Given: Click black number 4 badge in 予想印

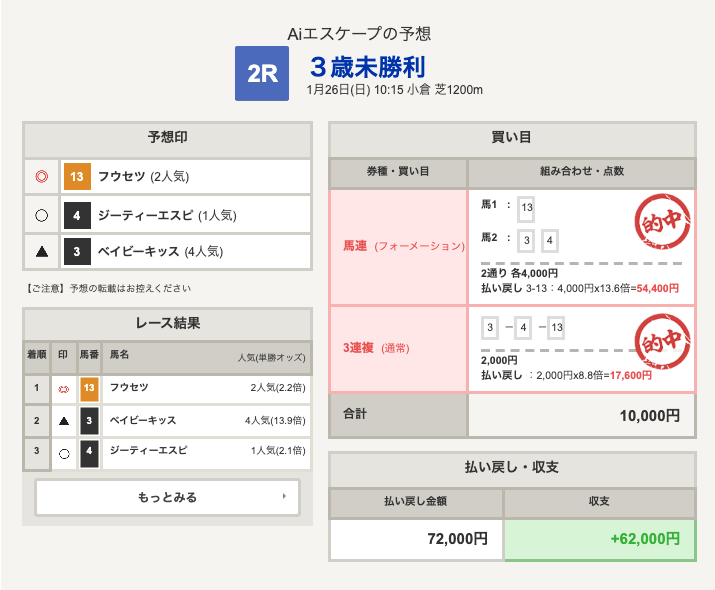Looking at the screenshot, I should (x=77, y=215).
